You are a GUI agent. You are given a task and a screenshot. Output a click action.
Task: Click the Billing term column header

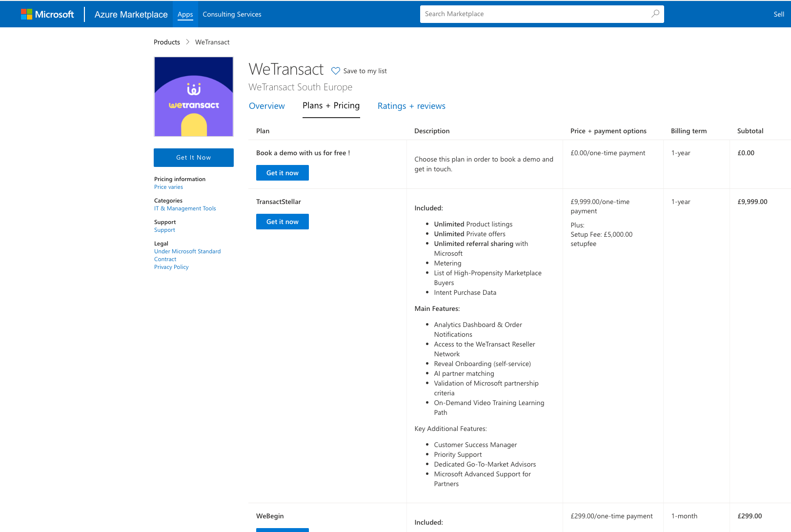(689, 131)
